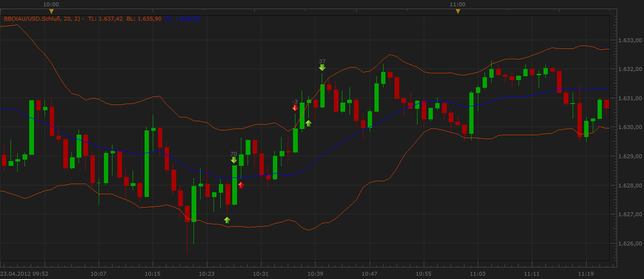Select the down arrow trade marker labeled 37
Viewport: 644px width, 279px height.
(x=322, y=68)
